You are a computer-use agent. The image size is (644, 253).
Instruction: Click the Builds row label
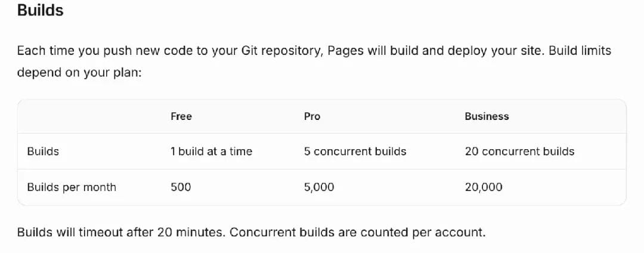click(43, 152)
